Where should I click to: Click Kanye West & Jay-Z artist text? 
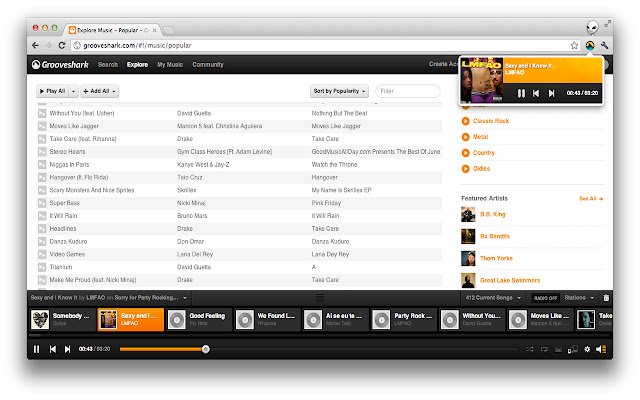[x=203, y=164]
